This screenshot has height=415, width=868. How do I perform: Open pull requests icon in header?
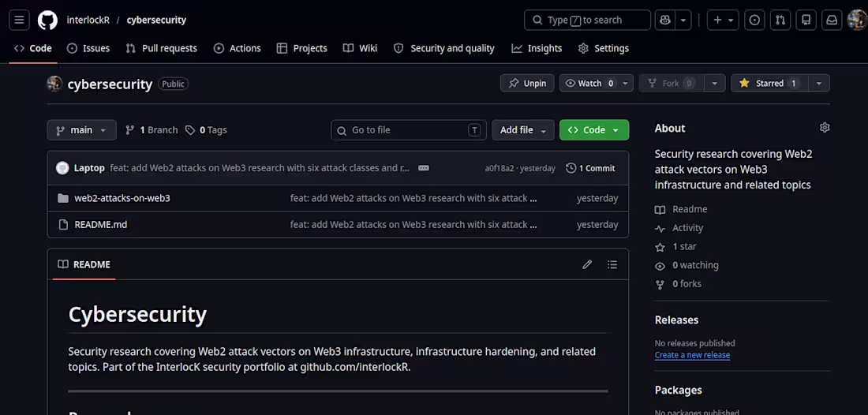780,20
